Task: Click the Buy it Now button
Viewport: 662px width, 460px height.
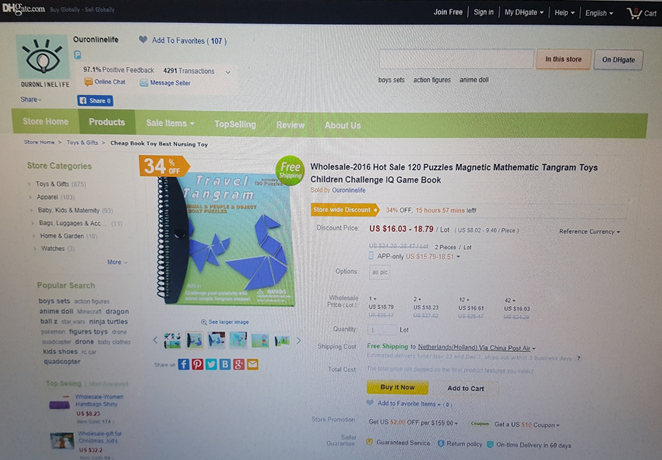Action: click(398, 387)
